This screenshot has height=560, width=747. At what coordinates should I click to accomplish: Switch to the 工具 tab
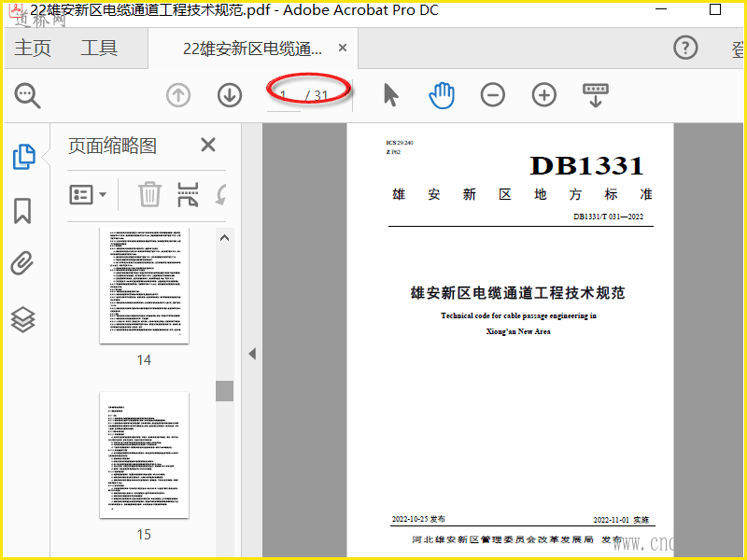click(x=99, y=49)
